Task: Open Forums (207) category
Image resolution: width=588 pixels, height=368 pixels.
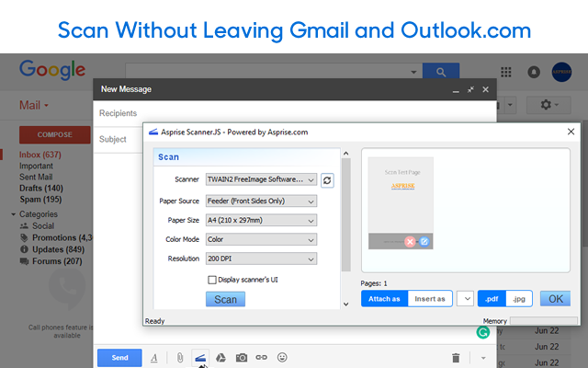Action: tap(57, 261)
